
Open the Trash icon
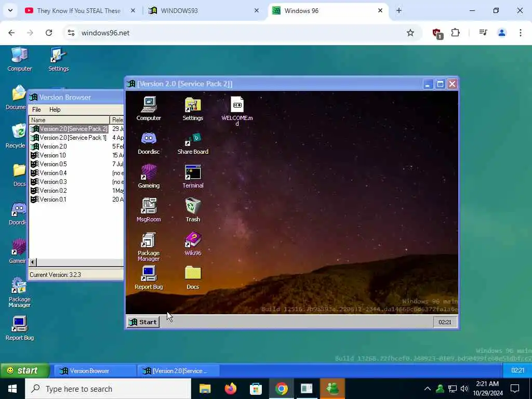(x=193, y=210)
